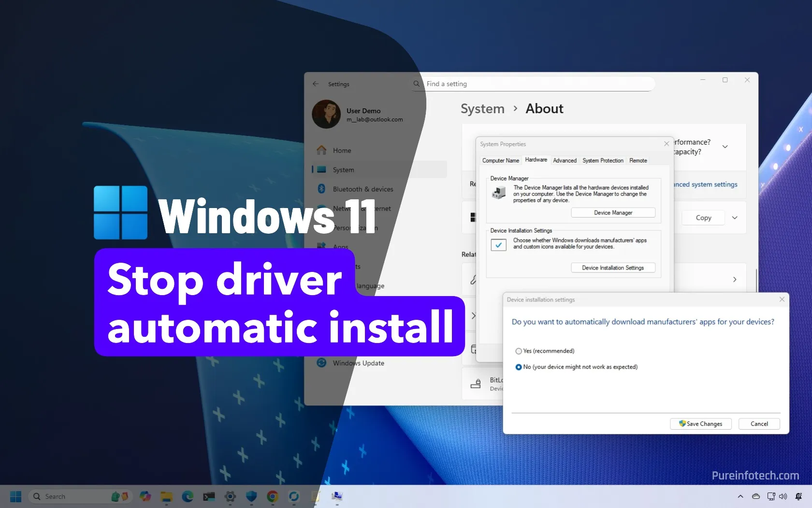Show hidden system tray icons

tap(740, 496)
